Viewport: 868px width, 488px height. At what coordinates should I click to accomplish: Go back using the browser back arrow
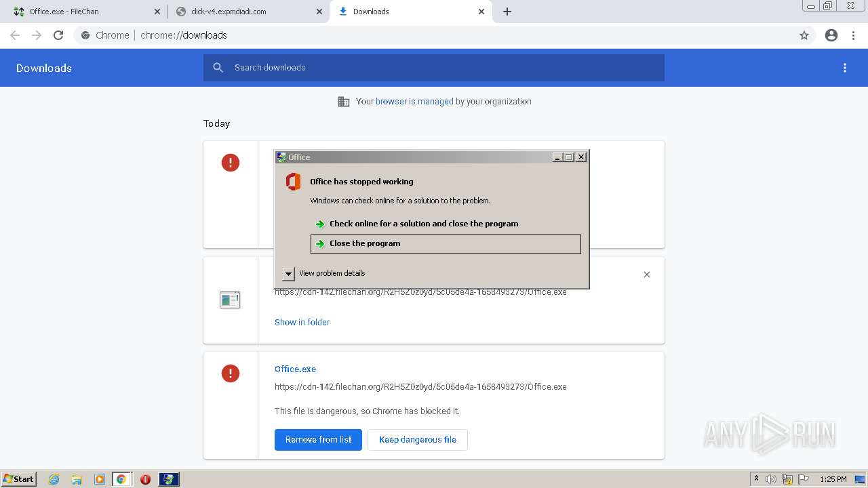[x=15, y=35]
